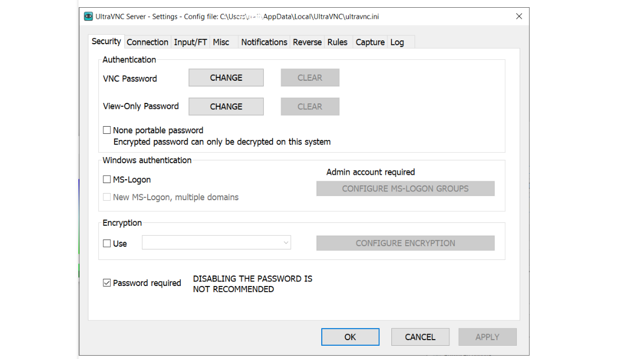
Task: Select the Capture tab
Action: pyautogui.click(x=370, y=42)
